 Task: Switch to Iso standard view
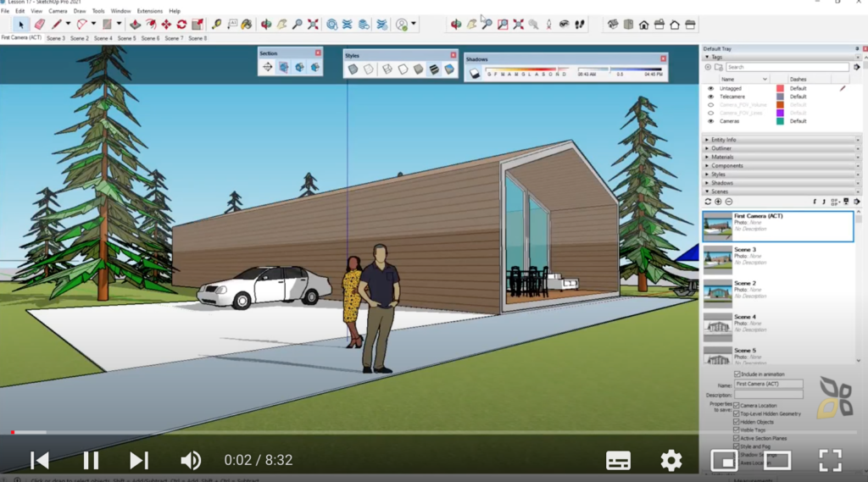[613, 25]
